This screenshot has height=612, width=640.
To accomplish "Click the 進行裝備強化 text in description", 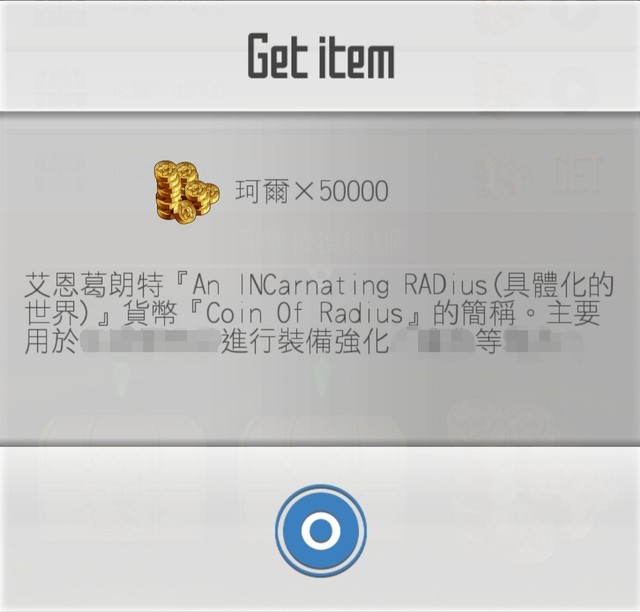I will tap(304, 341).
